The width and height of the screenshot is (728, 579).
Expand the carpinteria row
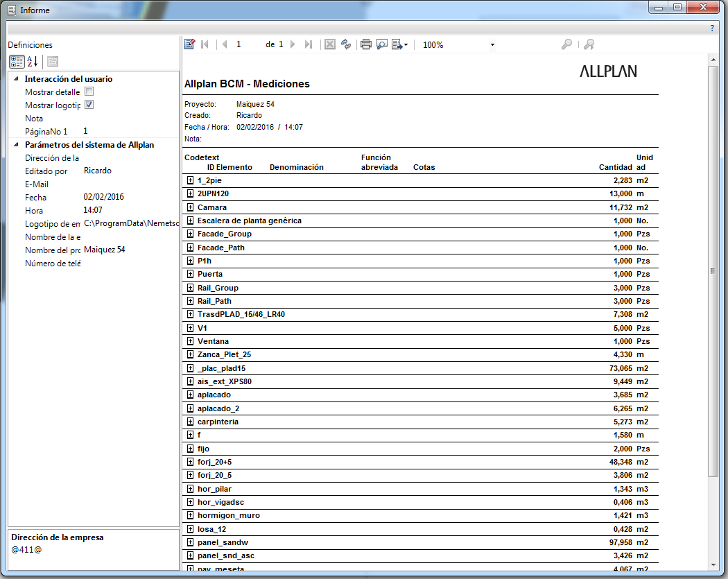pyautogui.click(x=190, y=422)
